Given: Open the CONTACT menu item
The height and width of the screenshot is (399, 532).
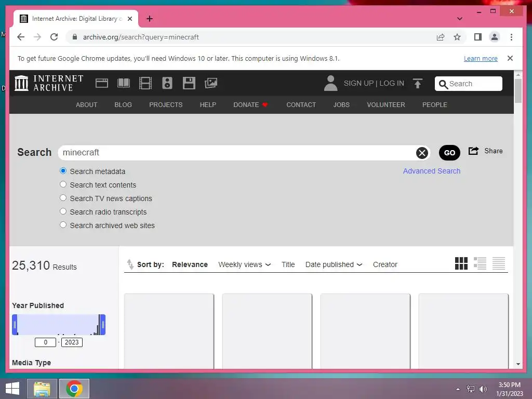Looking at the screenshot, I should (301, 105).
